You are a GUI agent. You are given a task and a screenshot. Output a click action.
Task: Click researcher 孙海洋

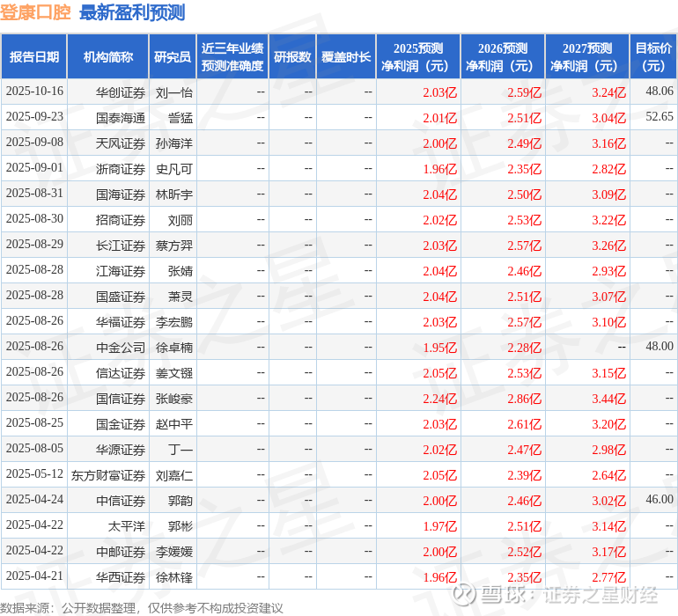point(173,143)
